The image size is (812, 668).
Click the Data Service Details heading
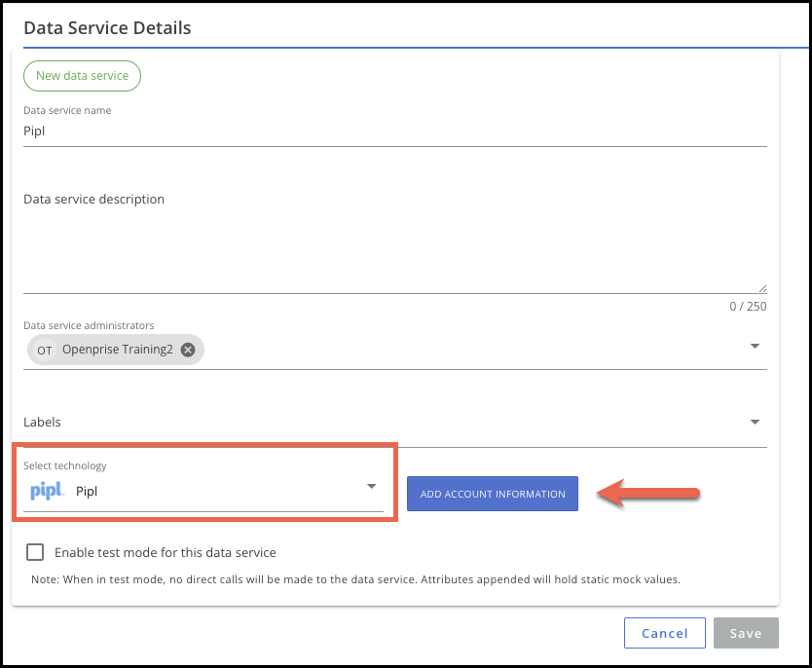(107, 28)
